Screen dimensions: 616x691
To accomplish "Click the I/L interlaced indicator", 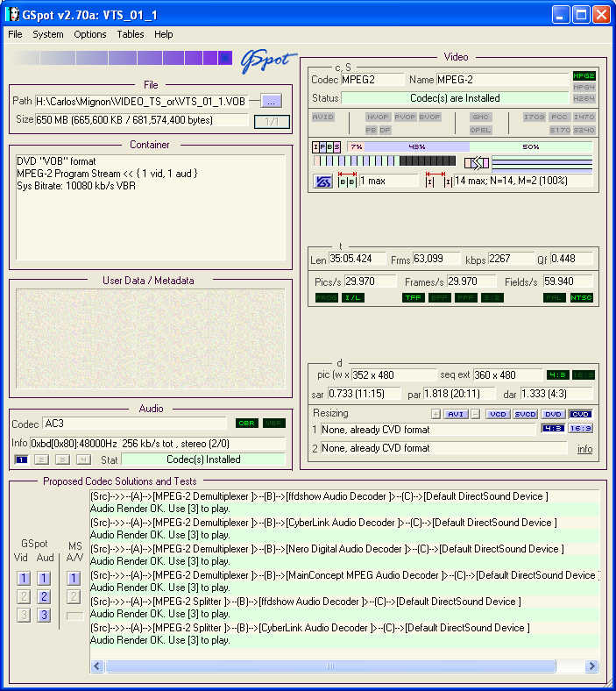I will [x=353, y=298].
